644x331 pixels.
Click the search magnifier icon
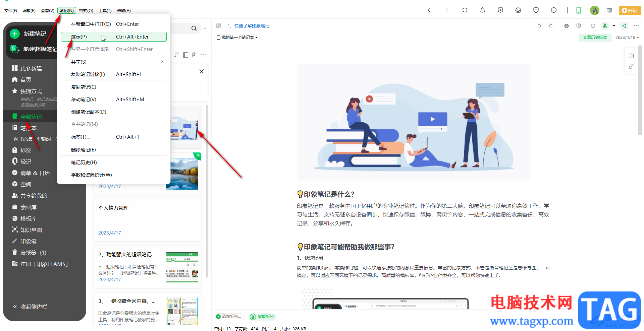coord(194,28)
